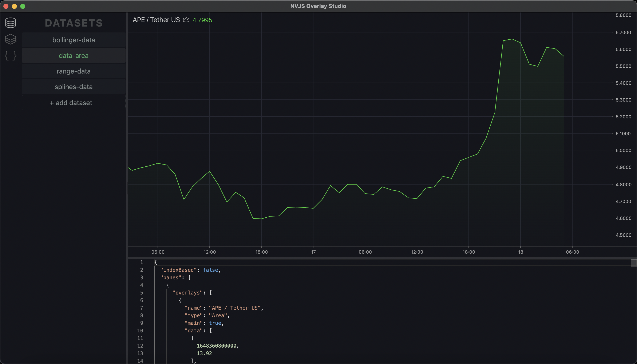Select the data-area dataset
Screen dimensions: 637x364
click(74, 55)
